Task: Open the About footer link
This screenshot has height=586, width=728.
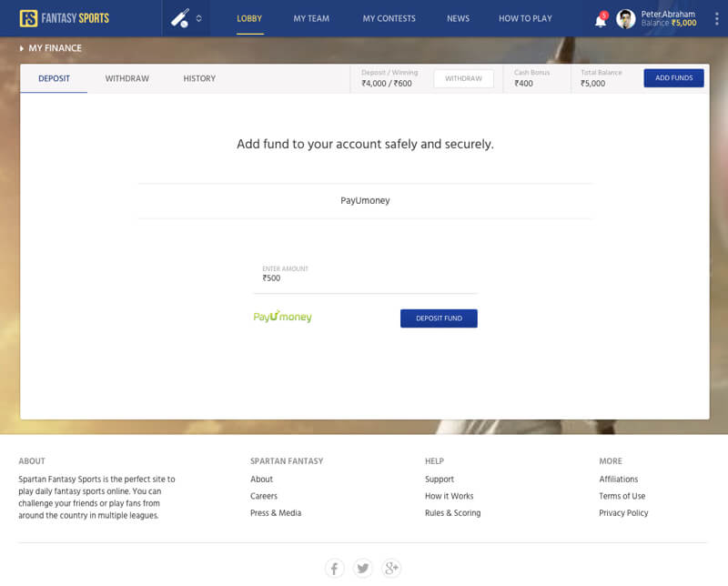Action: (x=261, y=479)
